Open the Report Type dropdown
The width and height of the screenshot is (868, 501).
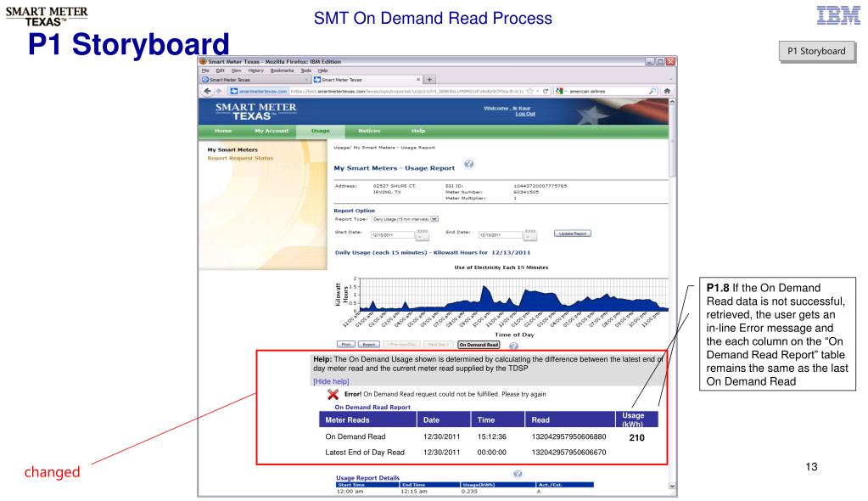pyautogui.click(x=406, y=219)
